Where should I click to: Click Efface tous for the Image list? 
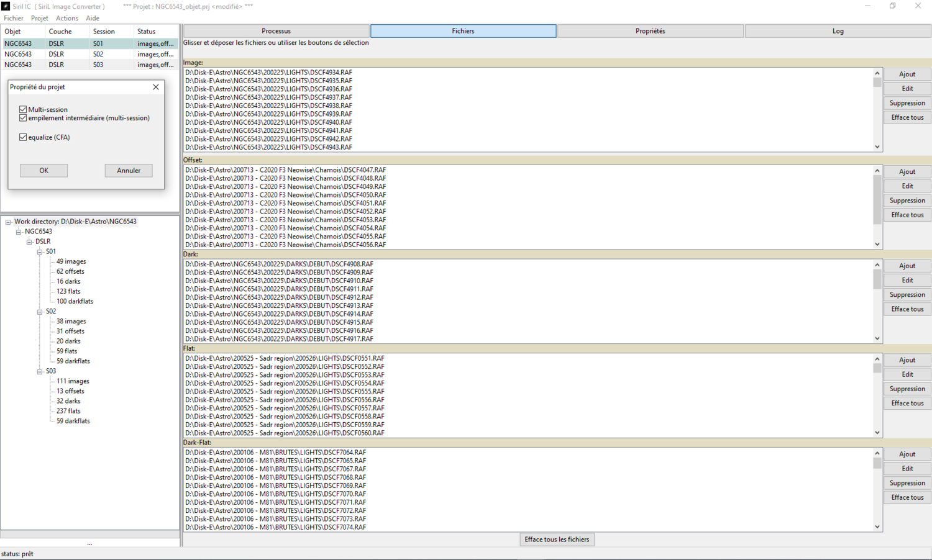(907, 117)
